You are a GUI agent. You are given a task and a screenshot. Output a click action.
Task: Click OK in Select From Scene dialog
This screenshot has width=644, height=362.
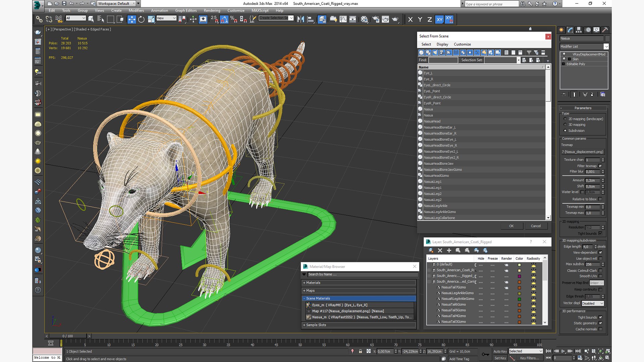point(511,226)
